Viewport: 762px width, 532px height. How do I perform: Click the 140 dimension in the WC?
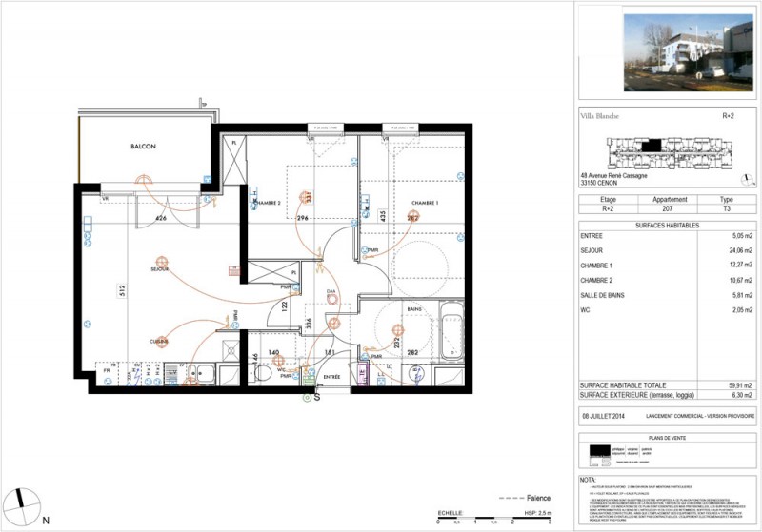(x=273, y=352)
